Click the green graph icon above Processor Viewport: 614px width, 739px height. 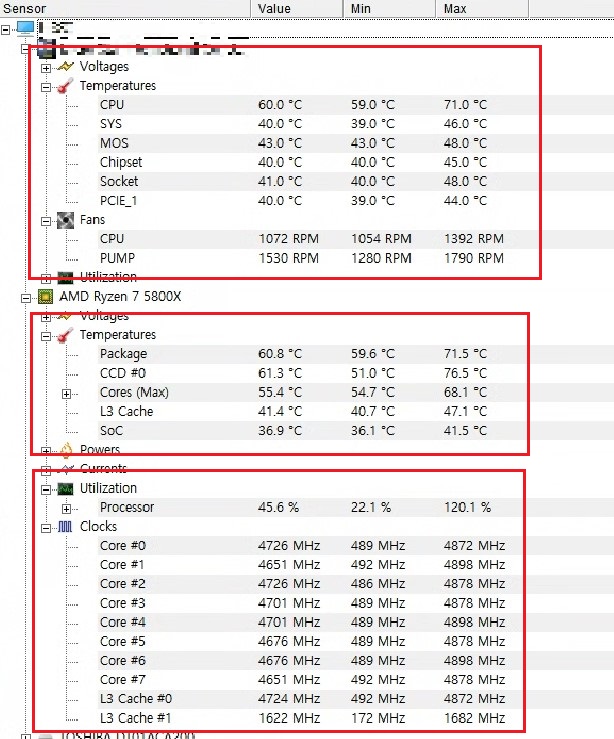pos(66,488)
